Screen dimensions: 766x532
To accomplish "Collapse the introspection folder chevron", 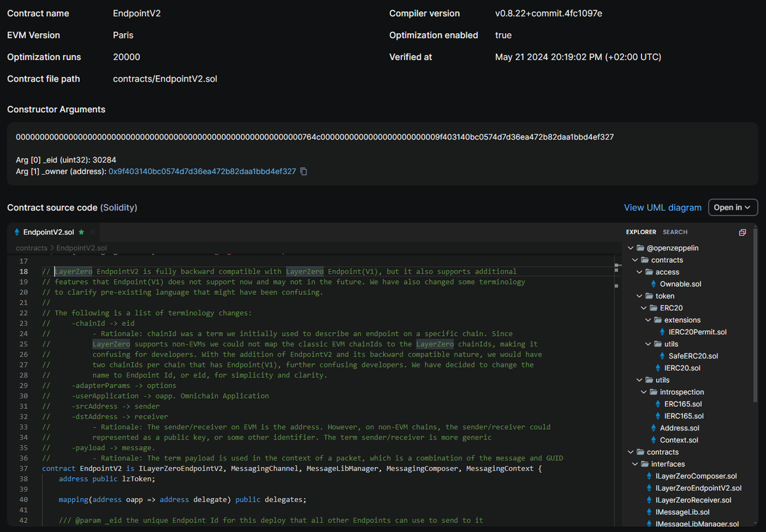I will [x=645, y=392].
